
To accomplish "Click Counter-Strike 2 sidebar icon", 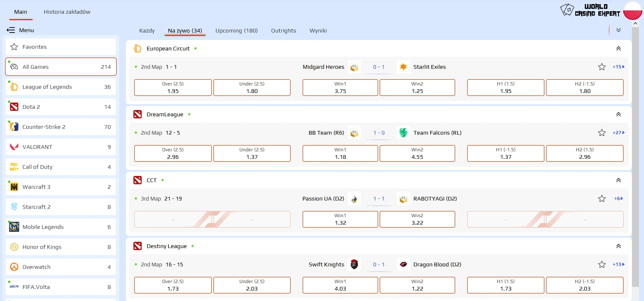I will 14,127.
